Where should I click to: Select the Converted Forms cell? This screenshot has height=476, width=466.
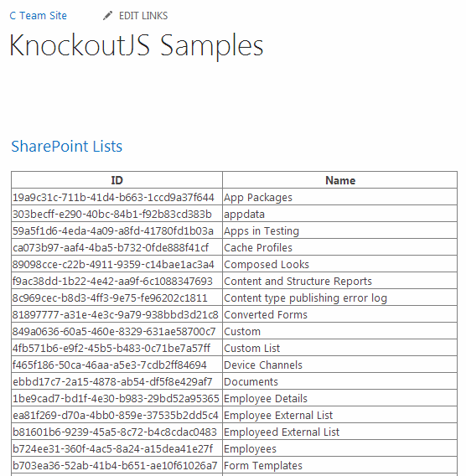[x=340, y=314]
